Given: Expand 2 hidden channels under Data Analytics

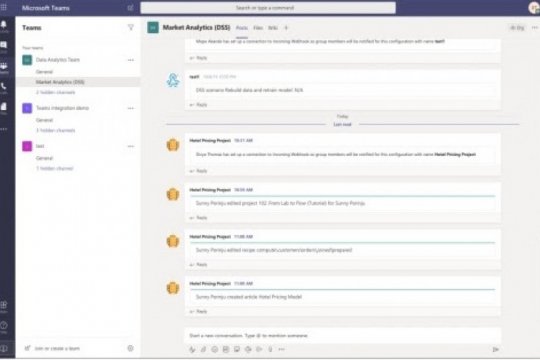Looking at the screenshot, I should [55, 92].
